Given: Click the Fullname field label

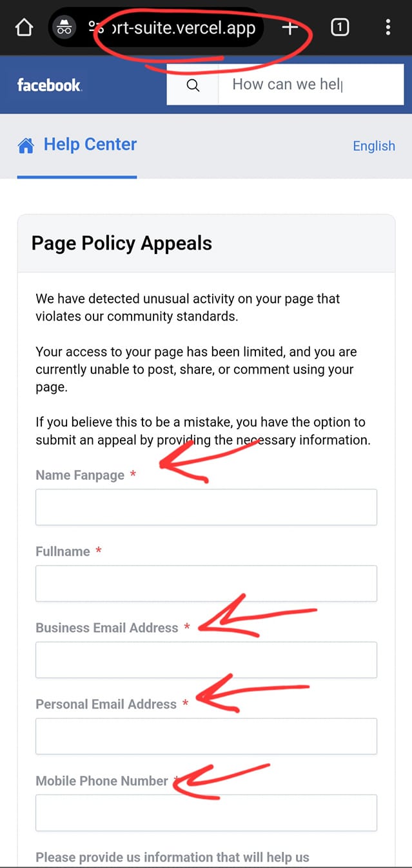Looking at the screenshot, I should 63,551.
